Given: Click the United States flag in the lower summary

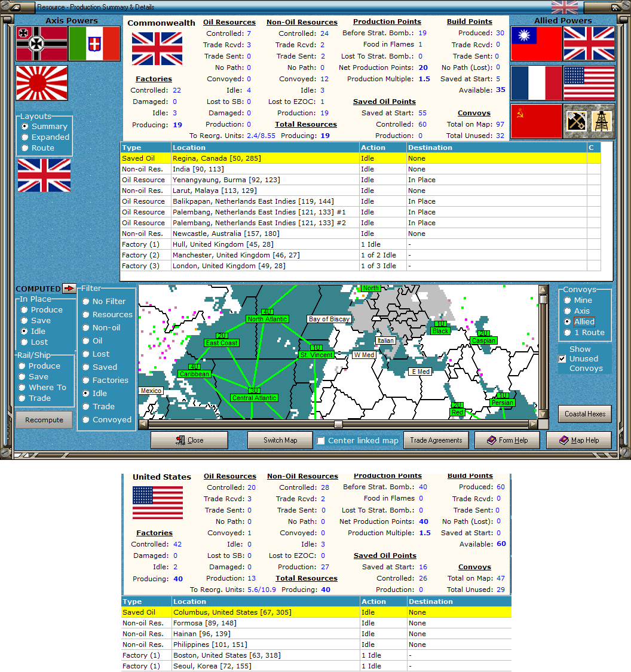Looking at the screenshot, I should [x=158, y=503].
